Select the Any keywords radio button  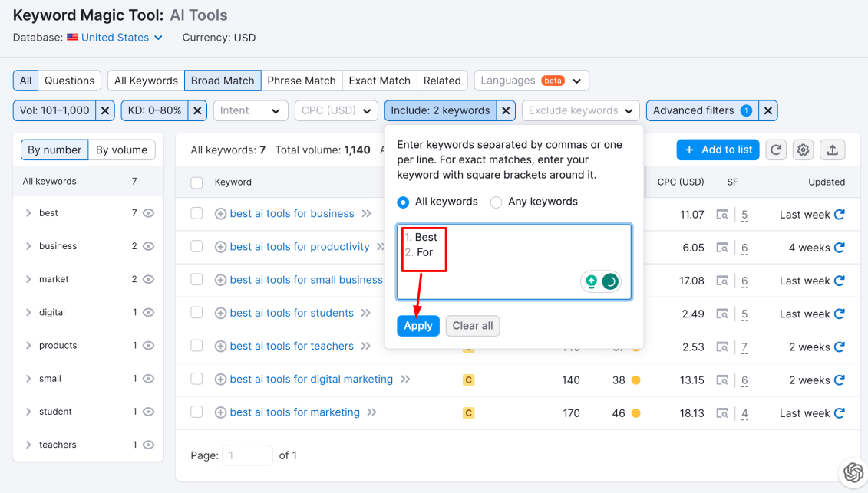point(497,202)
